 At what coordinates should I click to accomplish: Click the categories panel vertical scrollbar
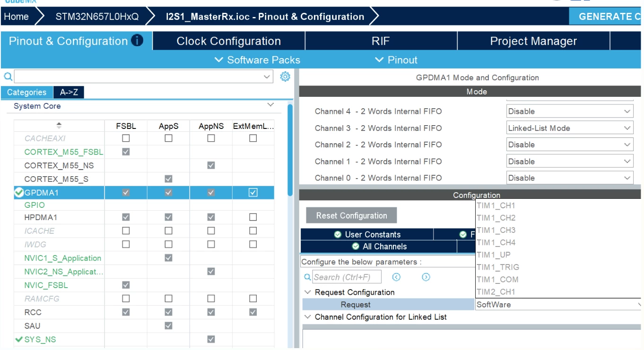click(x=290, y=150)
